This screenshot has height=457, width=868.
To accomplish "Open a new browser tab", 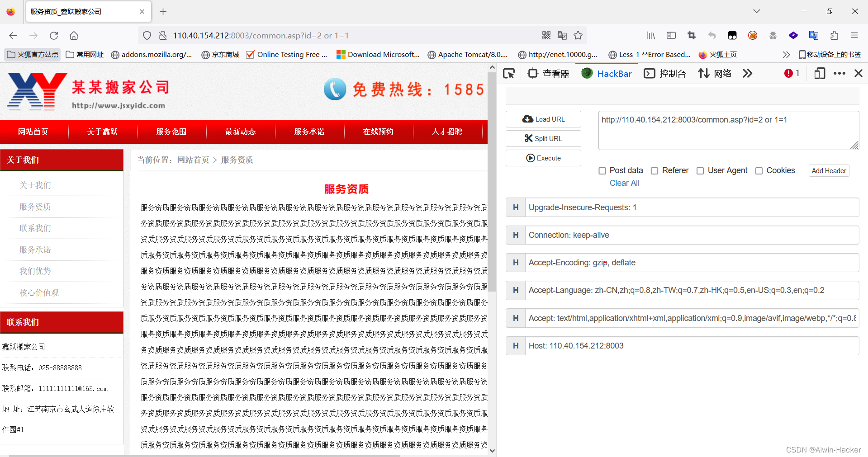I will coord(163,12).
